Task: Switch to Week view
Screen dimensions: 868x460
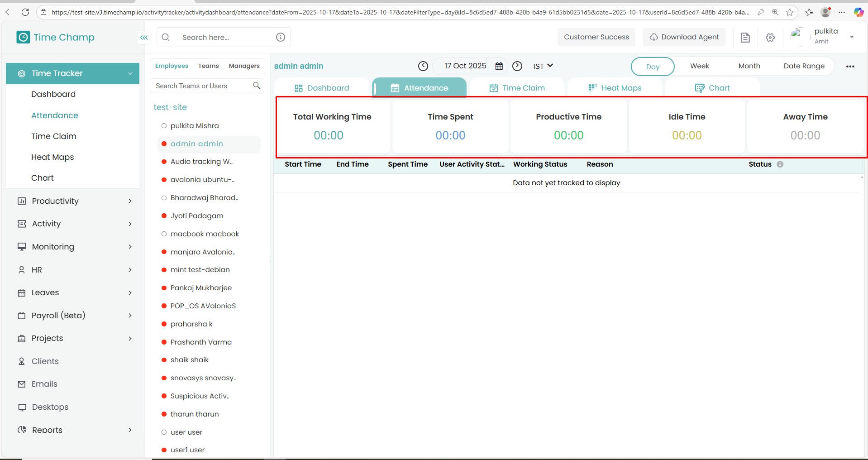Action: click(x=699, y=66)
